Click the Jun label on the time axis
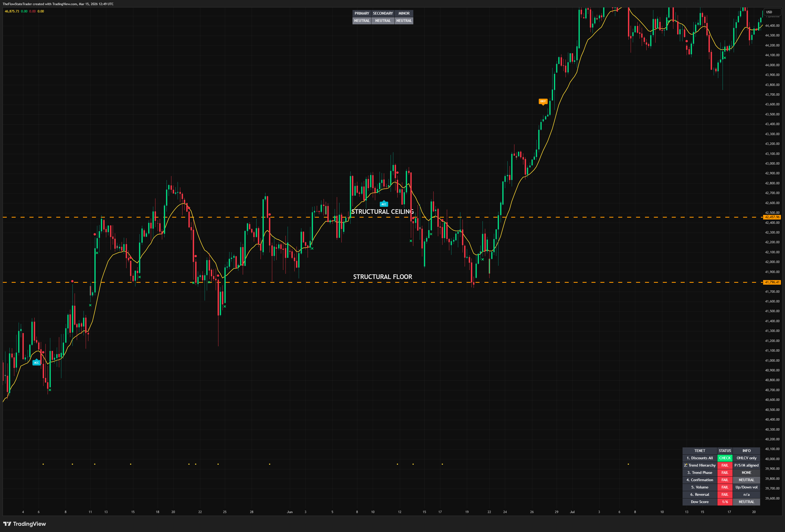The width and height of the screenshot is (785, 532). pos(290,512)
